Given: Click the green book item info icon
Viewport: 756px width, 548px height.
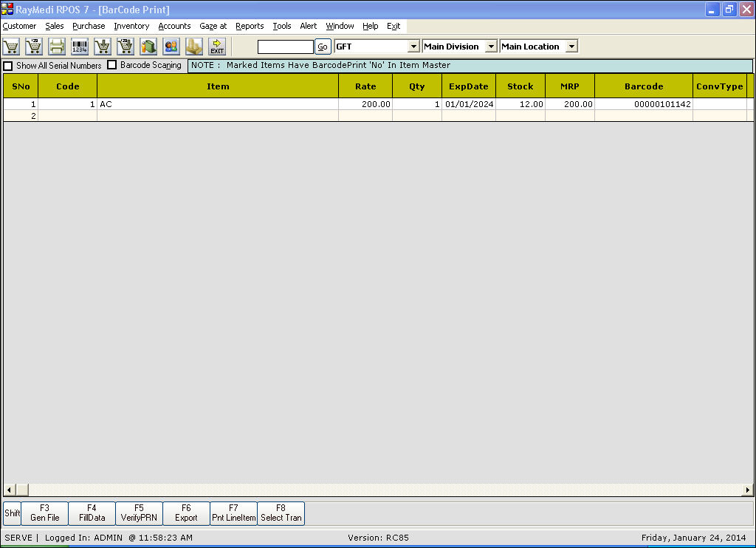Looking at the screenshot, I should tap(148, 47).
